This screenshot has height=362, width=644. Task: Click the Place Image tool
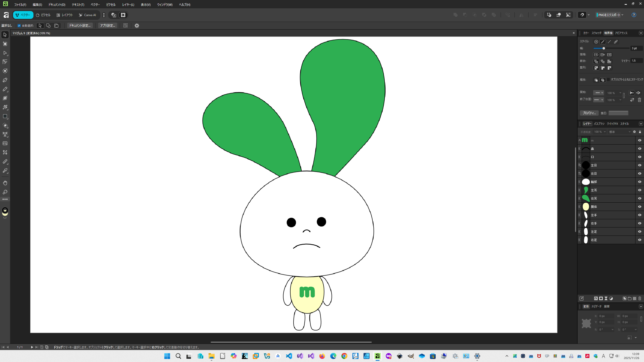(x=5, y=143)
